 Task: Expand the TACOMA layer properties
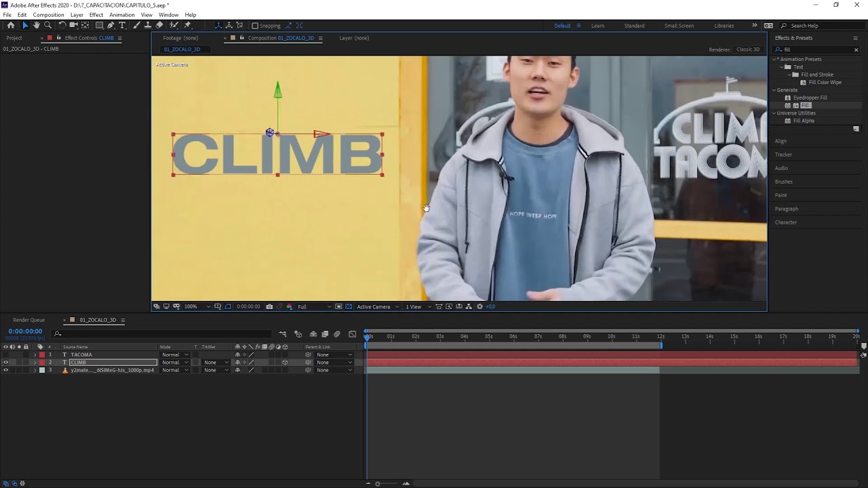(x=35, y=354)
